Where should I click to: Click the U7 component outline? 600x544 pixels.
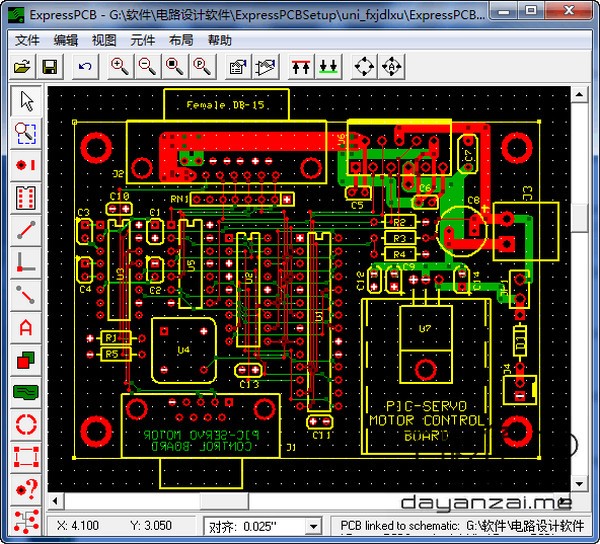pyautogui.click(x=426, y=344)
